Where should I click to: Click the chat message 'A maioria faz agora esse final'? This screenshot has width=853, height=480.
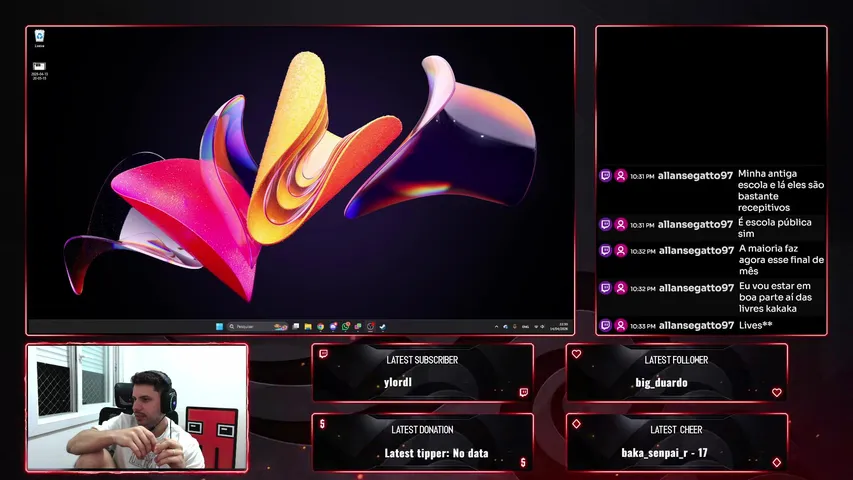pos(781,260)
